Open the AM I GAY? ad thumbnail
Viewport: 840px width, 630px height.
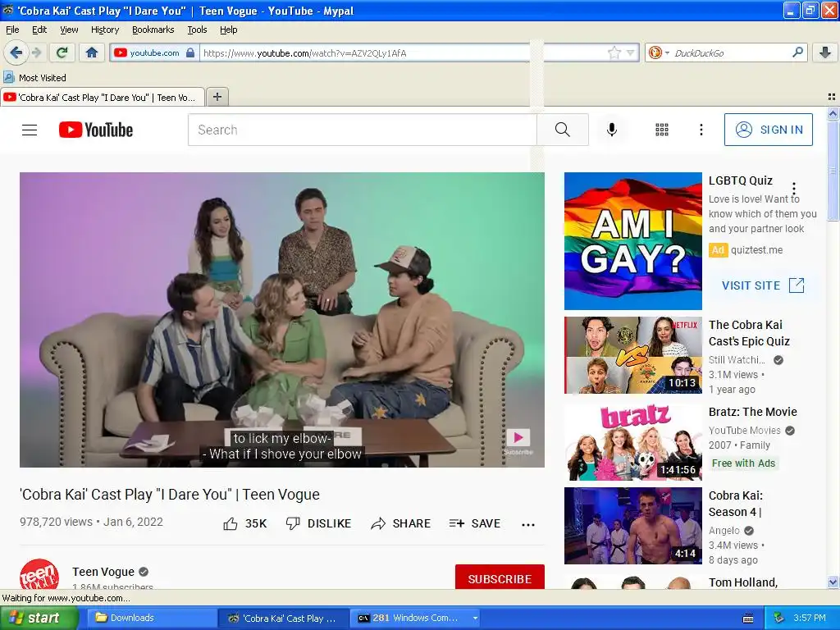tap(632, 241)
